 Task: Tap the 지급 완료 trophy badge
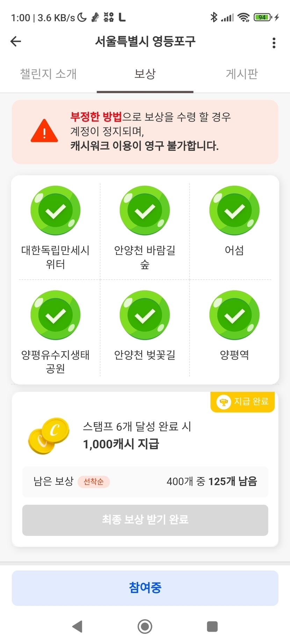coord(242,402)
